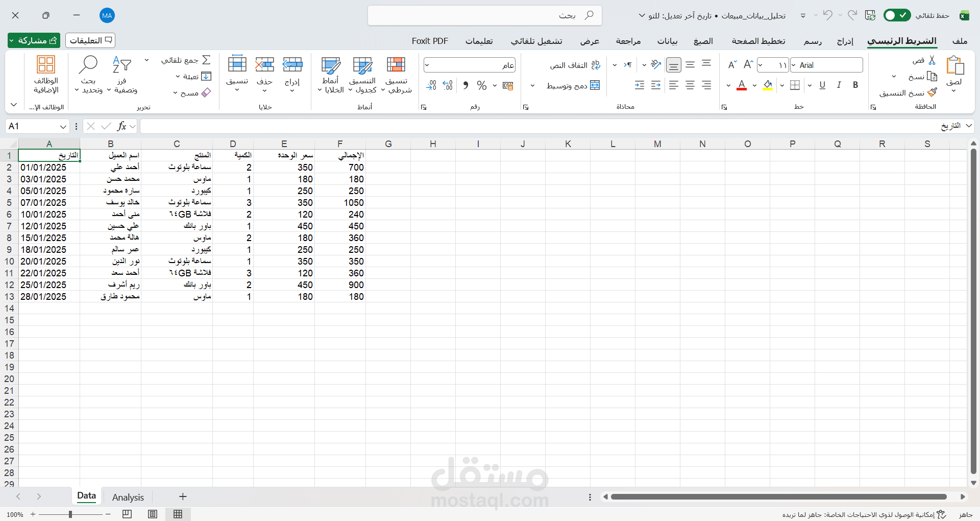Expand the Name Box dropdown arrow

click(x=63, y=126)
